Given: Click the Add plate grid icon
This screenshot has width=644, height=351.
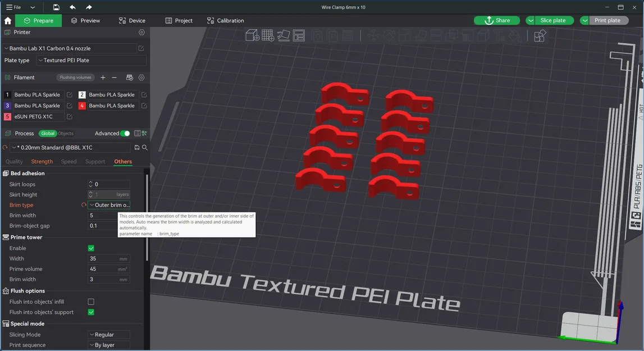Looking at the screenshot, I should tap(268, 35).
